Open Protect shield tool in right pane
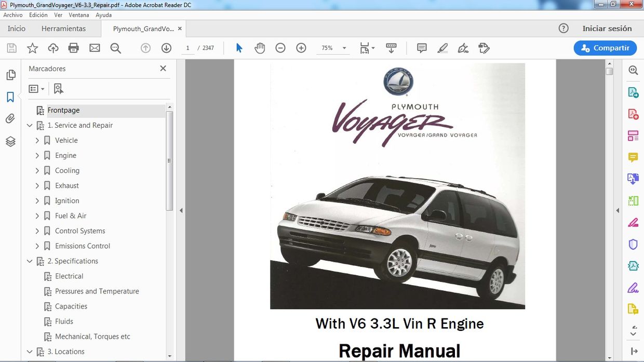 point(633,244)
